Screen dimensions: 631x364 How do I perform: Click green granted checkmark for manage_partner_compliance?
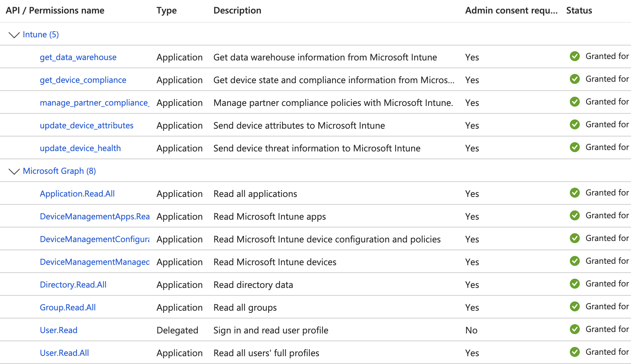575,102
